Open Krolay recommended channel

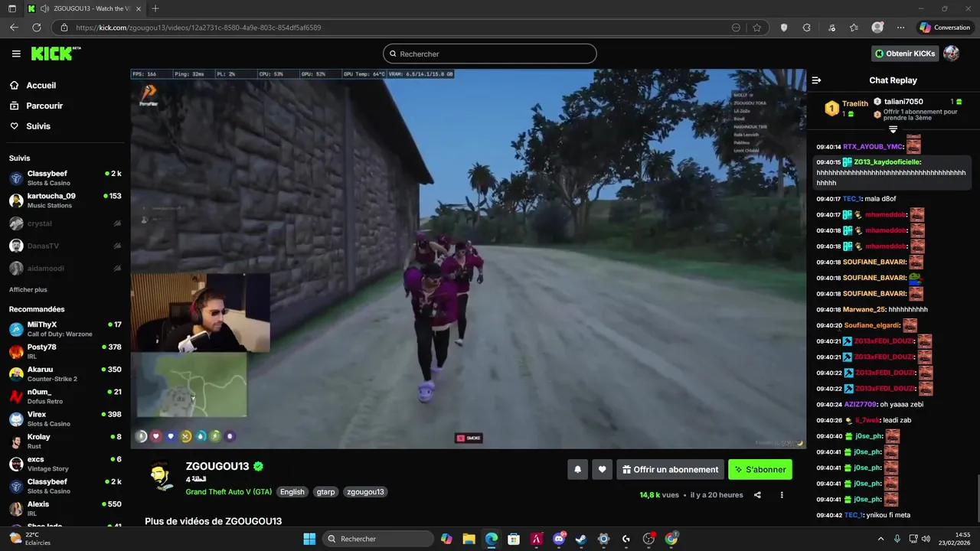[x=65, y=442]
